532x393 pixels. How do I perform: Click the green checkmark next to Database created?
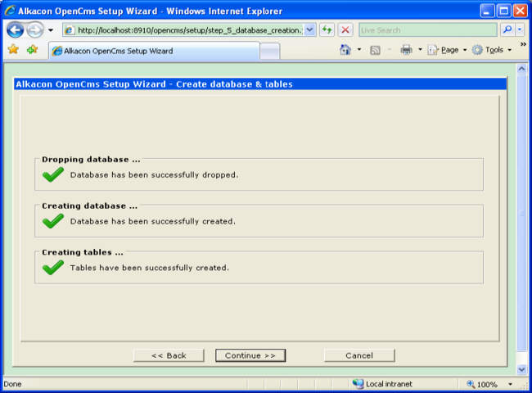(53, 221)
